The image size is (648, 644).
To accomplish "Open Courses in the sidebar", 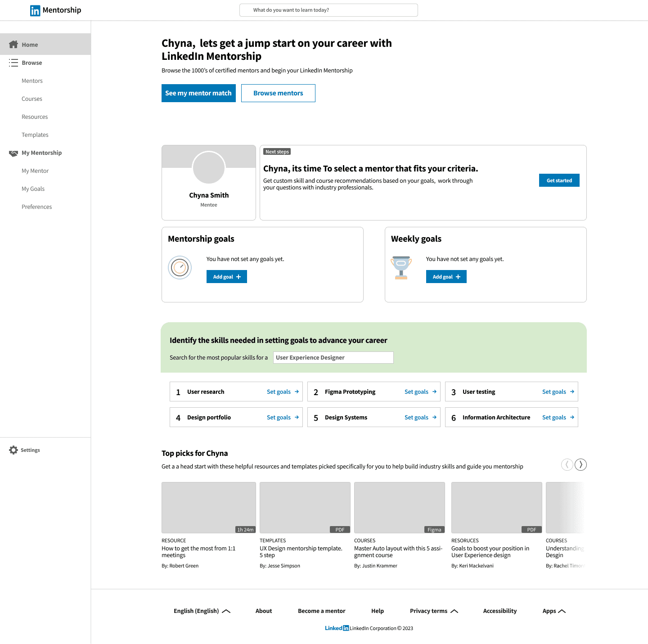I will tap(32, 99).
